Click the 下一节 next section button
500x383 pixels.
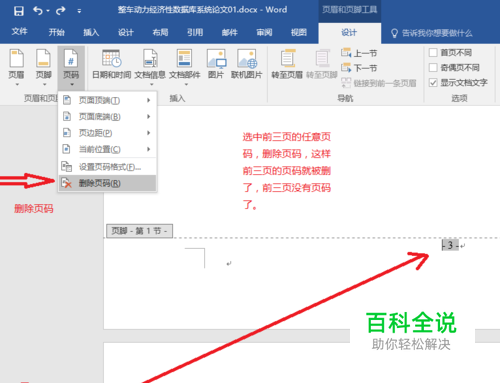click(x=359, y=68)
